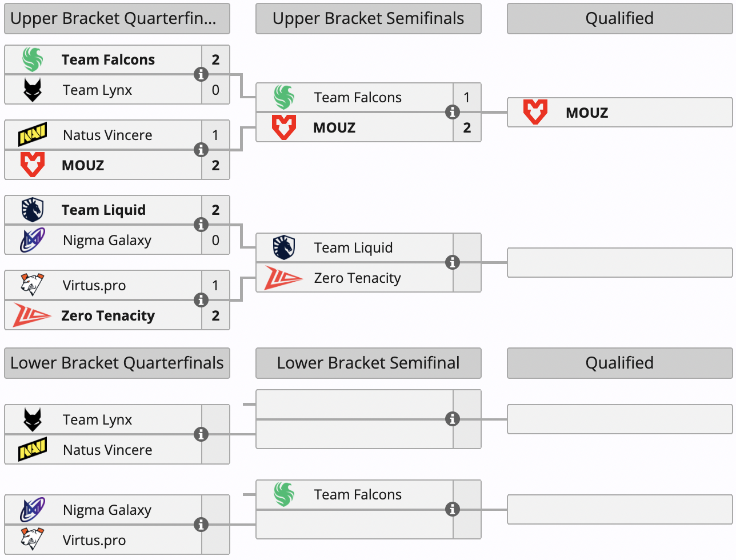Click Team Falcons in lower bracket semifinal
736x560 pixels.
(358, 495)
